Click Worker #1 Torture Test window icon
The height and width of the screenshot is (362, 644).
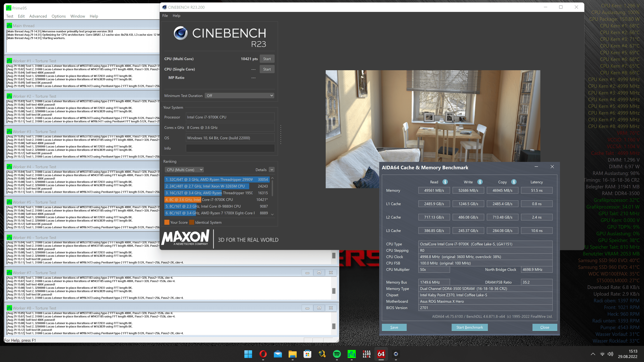click(9, 61)
